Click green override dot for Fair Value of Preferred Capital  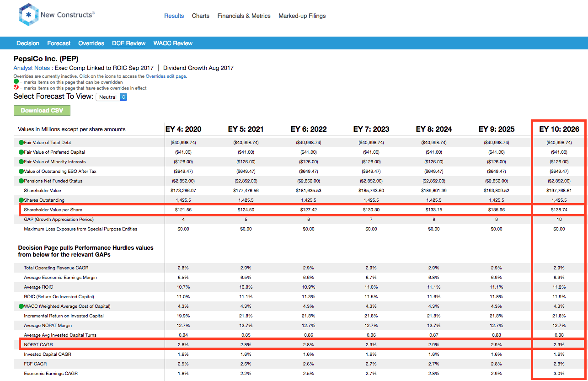click(x=21, y=152)
